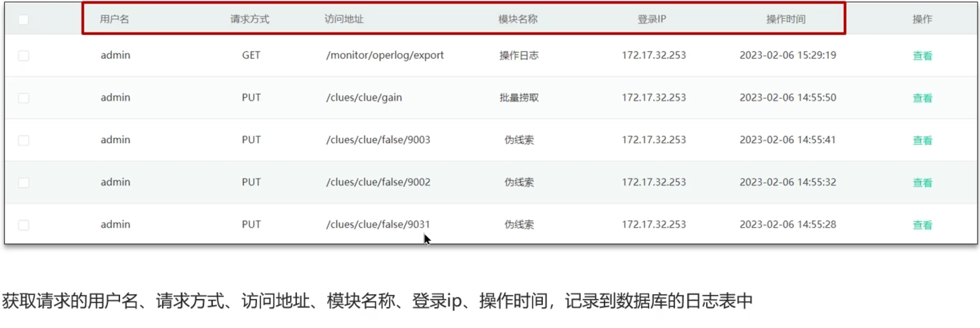Select checkbox of /clues/clue/false/9002 row
Viewport: 980px width, 328px height.
pos(23,182)
